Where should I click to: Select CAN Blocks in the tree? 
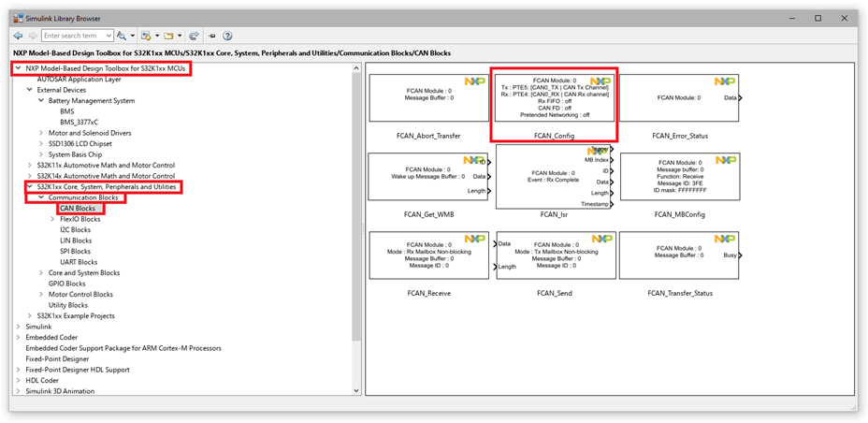point(78,209)
